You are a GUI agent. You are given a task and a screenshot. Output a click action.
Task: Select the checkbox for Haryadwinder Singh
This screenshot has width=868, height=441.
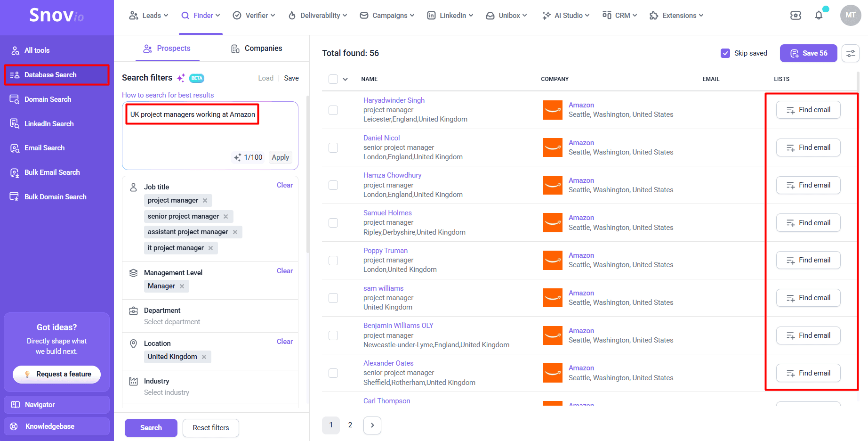point(333,110)
